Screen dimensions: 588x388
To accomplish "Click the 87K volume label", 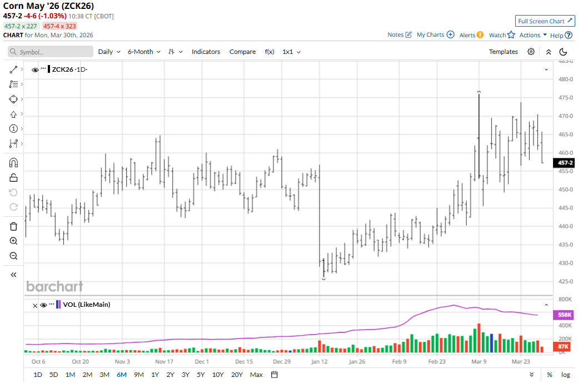I will [x=562, y=347].
